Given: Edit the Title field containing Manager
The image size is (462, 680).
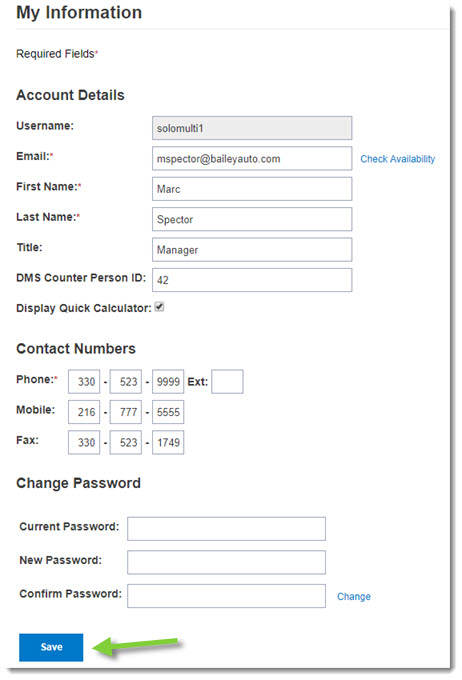Looking at the screenshot, I should (252, 249).
